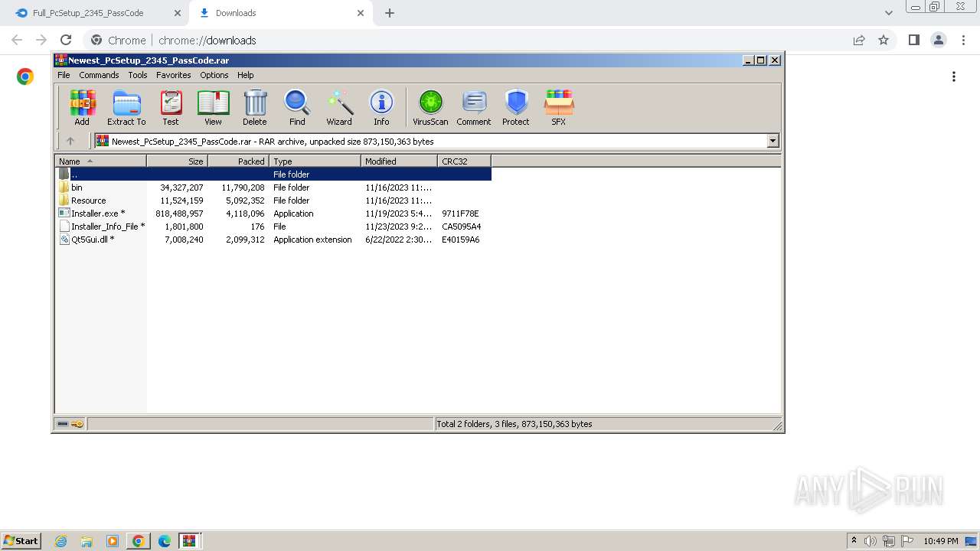Screen dimensions: 980x551
Task: Click the drive icon in status bar
Action: click(x=63, y=424)
